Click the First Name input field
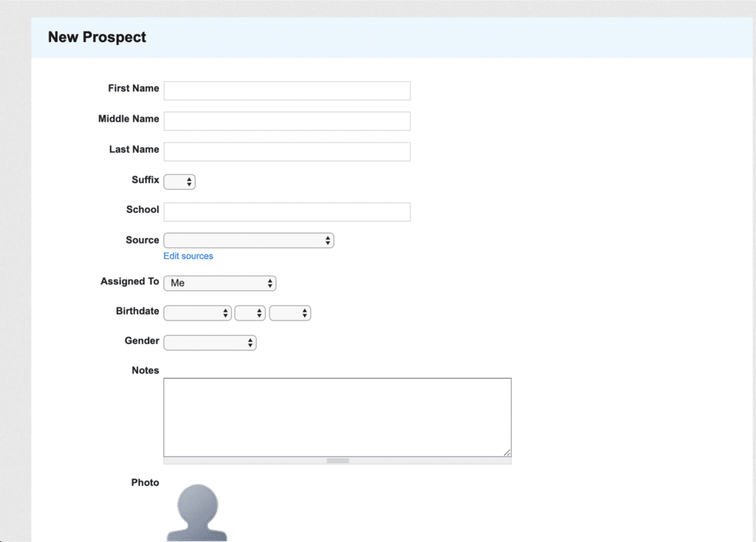Screen dimensions: 756x542 [287, 91]
